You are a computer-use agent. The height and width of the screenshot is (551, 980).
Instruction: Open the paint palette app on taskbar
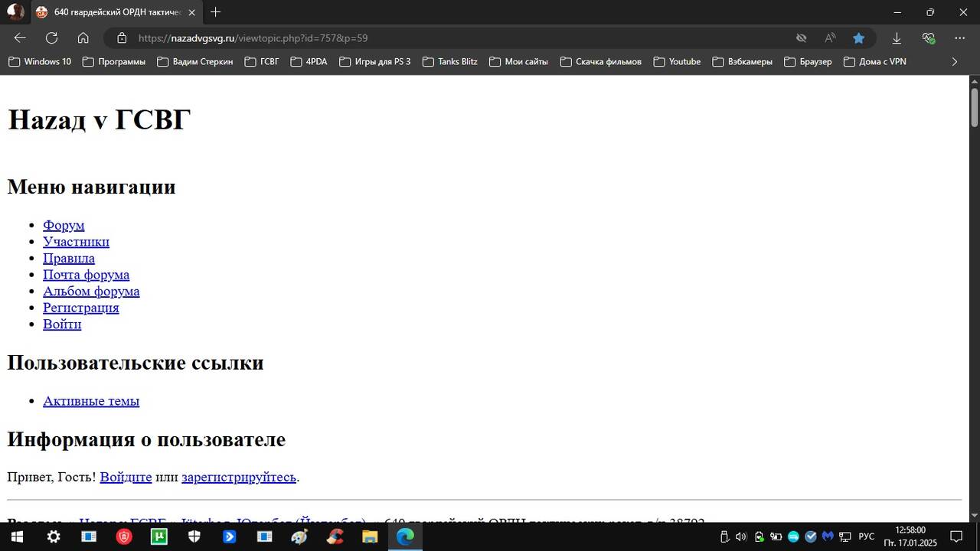click(x=299, y=536)
